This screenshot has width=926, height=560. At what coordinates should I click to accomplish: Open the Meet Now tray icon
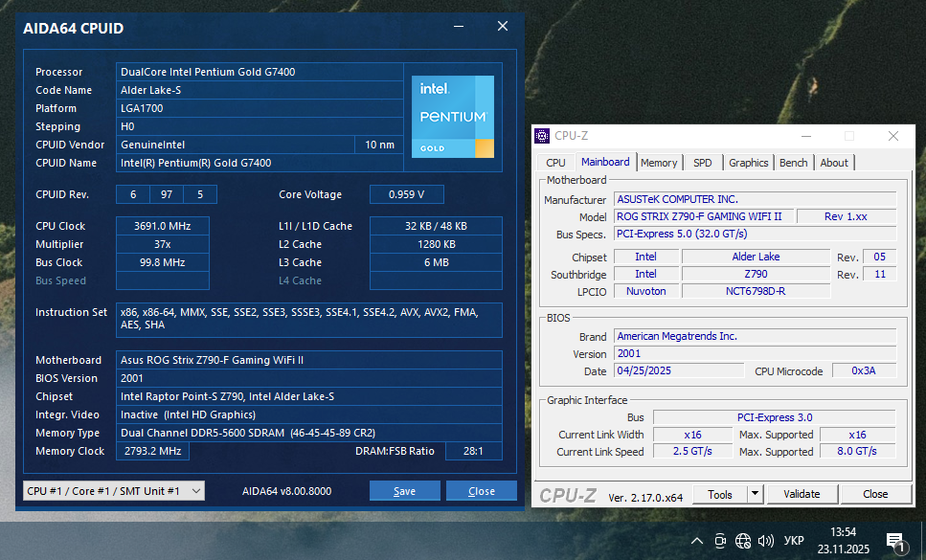pos(720,541)
